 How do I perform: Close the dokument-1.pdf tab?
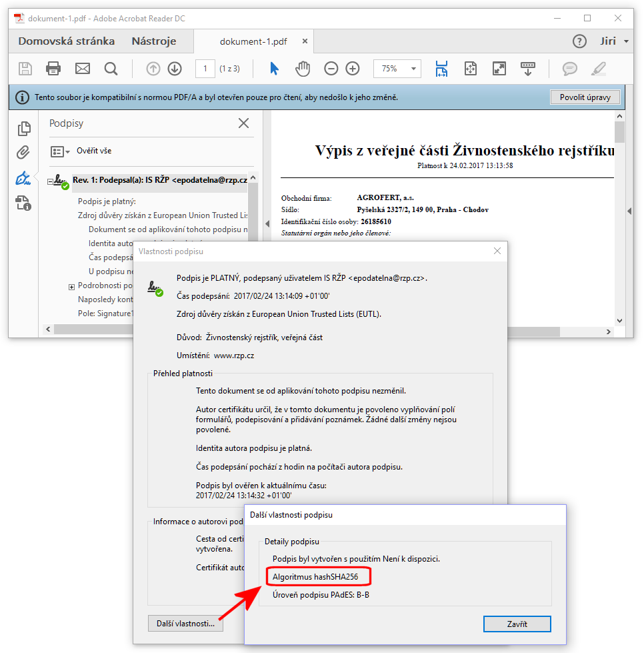305,41
